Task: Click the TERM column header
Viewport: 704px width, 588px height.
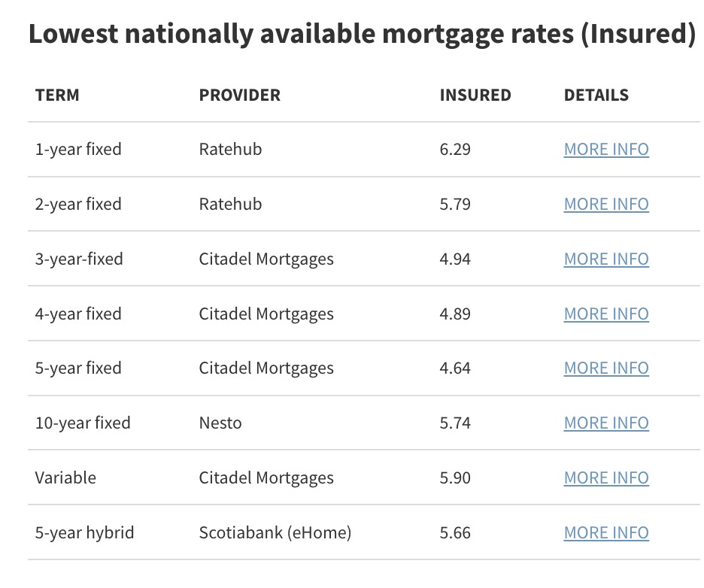Action: [57, 95]
